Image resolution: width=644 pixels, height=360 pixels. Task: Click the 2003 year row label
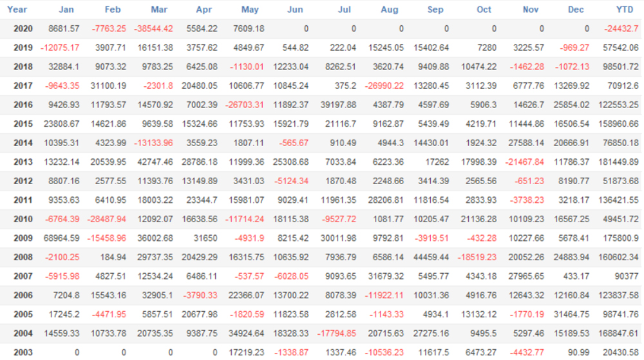[x=21, y=352]
